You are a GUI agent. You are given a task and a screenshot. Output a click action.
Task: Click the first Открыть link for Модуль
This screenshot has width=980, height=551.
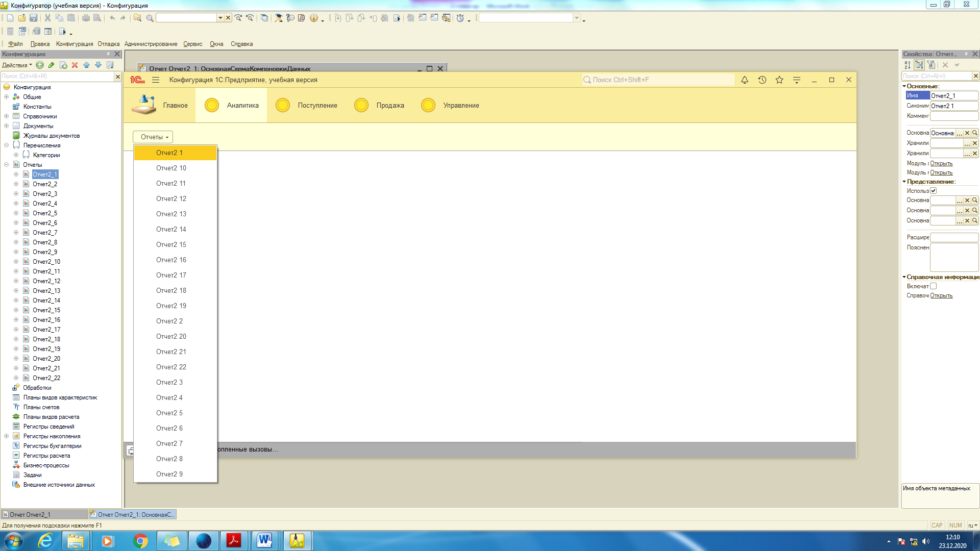pos(941,164)
